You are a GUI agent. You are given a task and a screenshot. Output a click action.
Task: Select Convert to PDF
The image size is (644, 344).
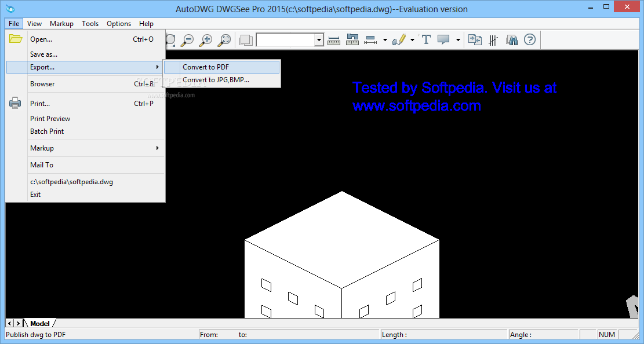(222, 67)
